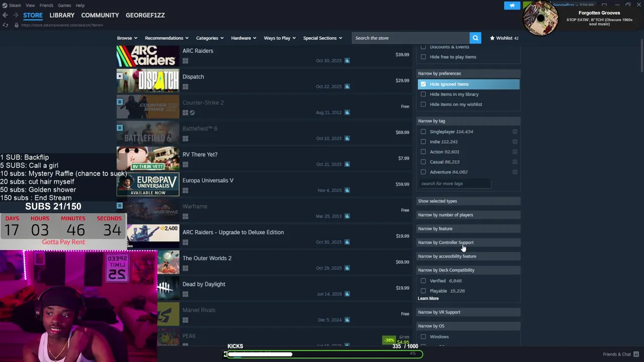
Task: Click Windows icon under Dead by Daylight
Action: (x=185, y=294)
